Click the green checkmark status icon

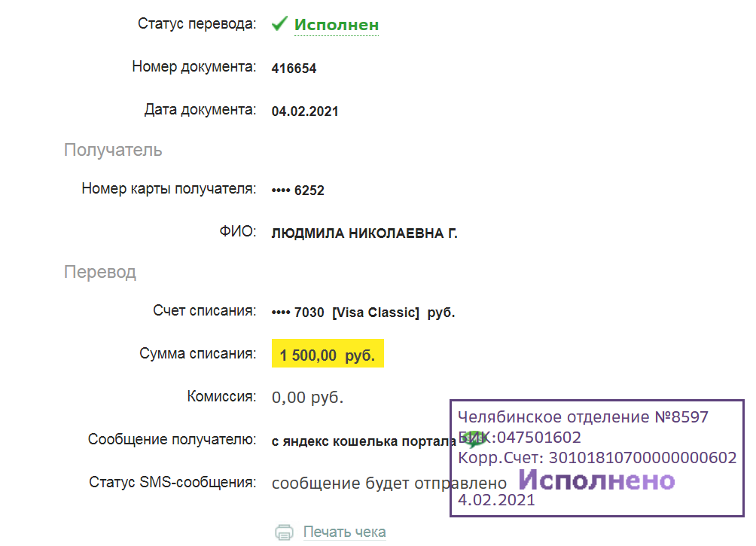point(279,24)
